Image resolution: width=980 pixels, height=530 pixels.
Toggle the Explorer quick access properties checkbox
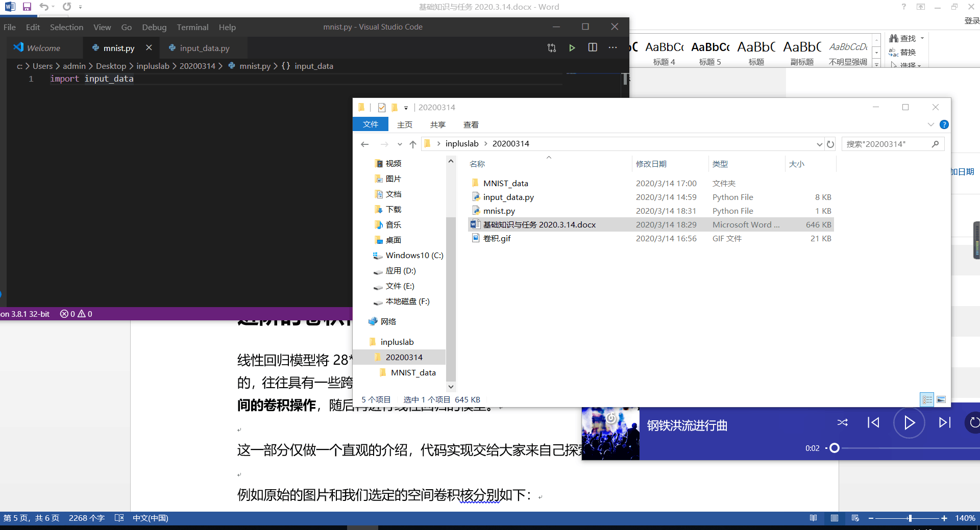[382, 107]
